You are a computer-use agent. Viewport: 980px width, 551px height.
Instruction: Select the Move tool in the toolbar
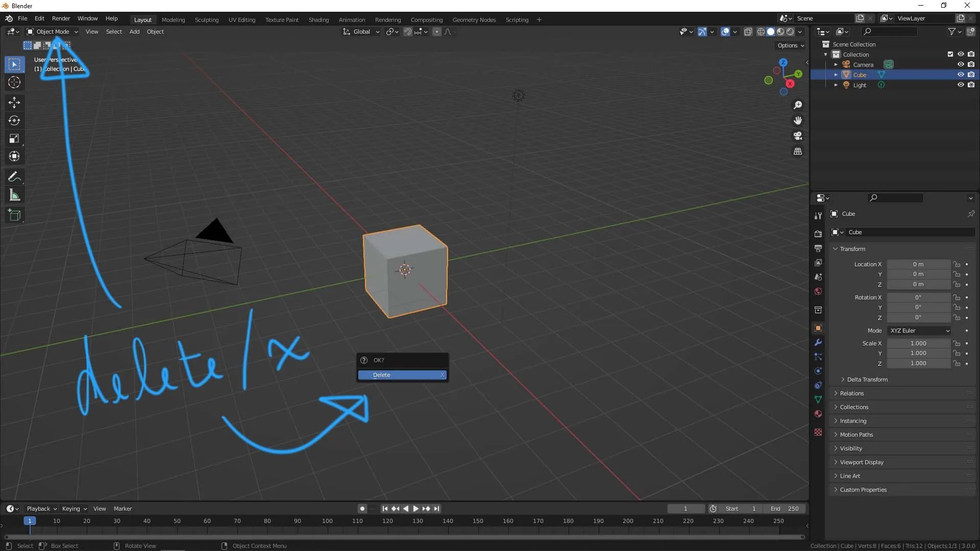14,103
